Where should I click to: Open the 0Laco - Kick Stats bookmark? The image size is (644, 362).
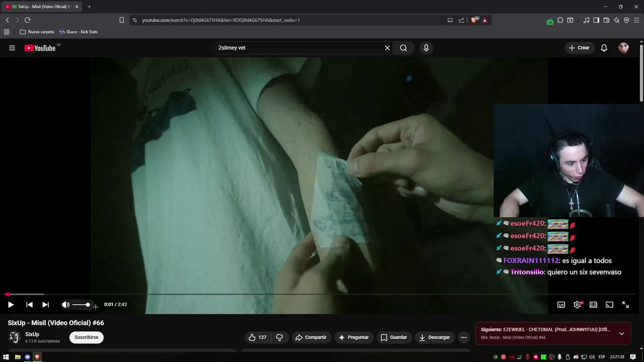pos(78,32)
